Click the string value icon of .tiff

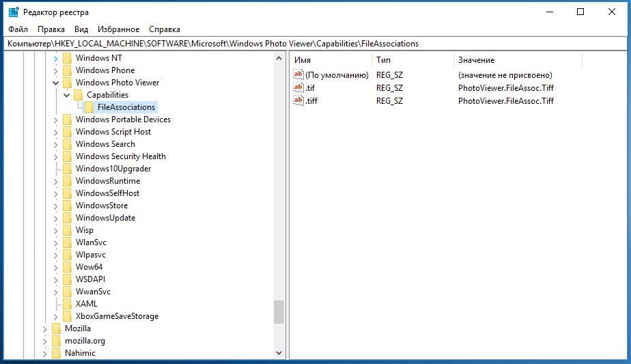point(298,100)
